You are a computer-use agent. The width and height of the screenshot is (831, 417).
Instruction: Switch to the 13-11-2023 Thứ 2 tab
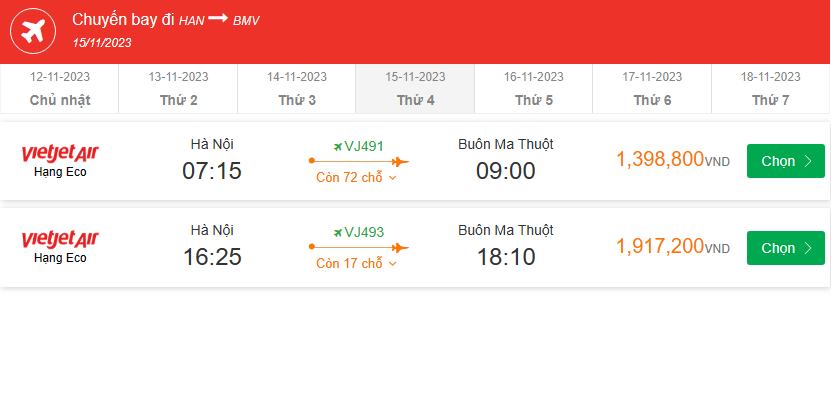pos(178,88)
